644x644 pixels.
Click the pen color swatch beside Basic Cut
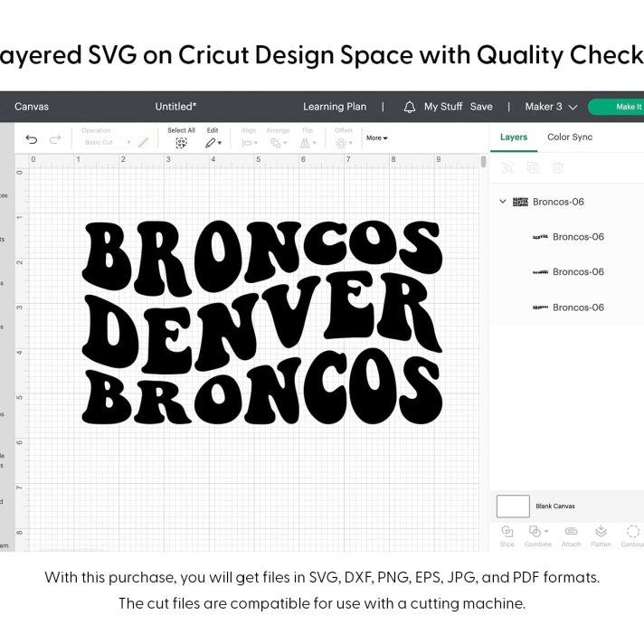coord(143,143)
